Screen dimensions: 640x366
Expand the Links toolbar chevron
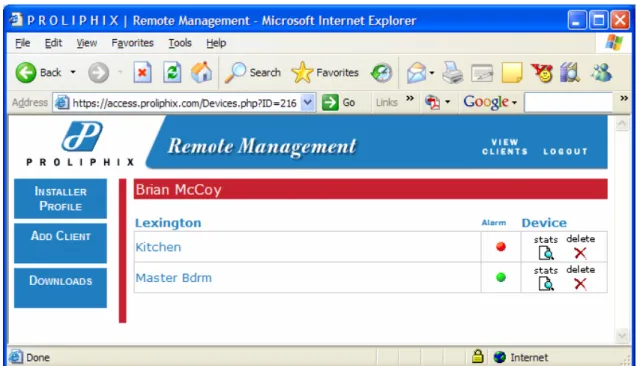coord(410,98)
